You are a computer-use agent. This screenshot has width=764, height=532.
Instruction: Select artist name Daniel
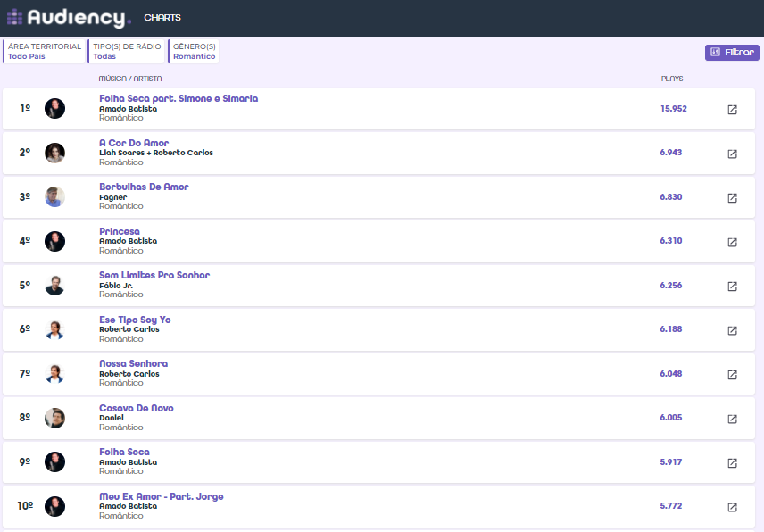coord(112,418)
